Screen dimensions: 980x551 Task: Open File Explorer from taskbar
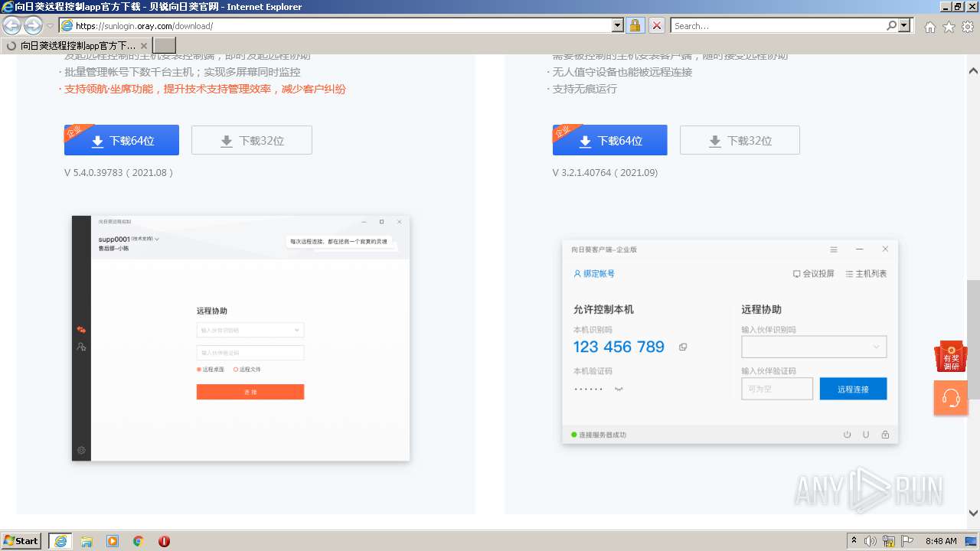click(87, 541)
